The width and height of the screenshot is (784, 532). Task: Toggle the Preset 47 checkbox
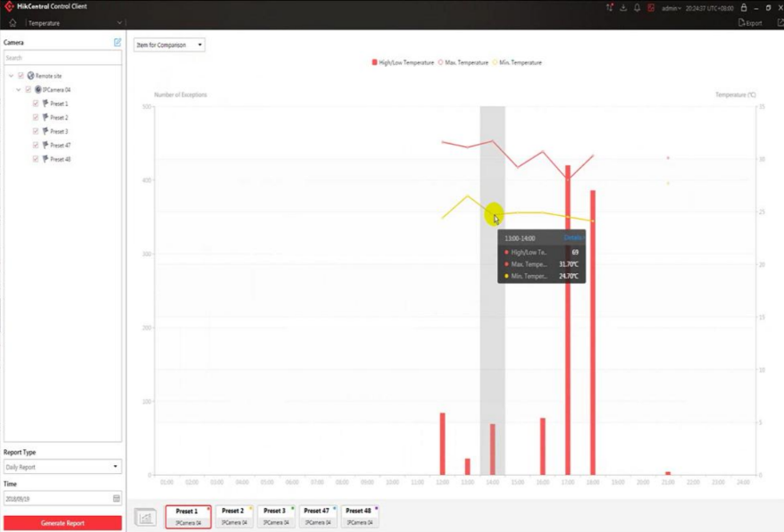tap(36, 145)
